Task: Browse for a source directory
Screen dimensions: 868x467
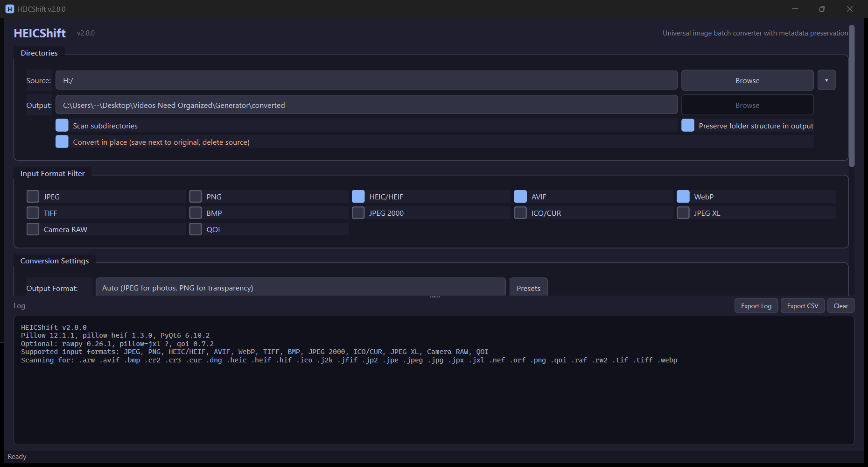Action: (x=747, y=80)
